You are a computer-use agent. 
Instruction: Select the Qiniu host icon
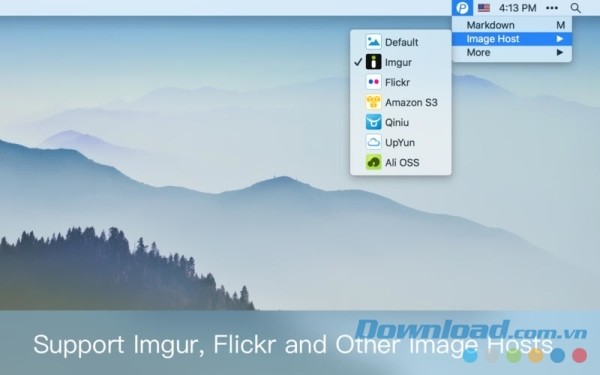tap(373, 122)
